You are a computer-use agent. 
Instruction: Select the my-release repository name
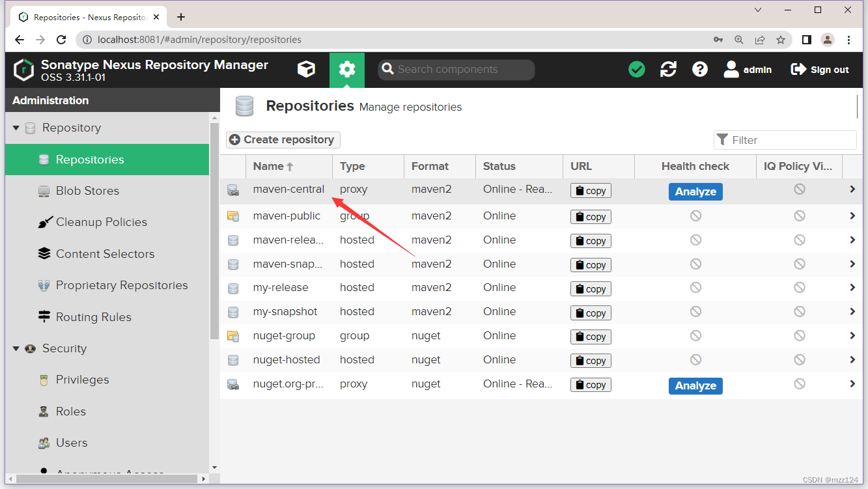point(281,287)
